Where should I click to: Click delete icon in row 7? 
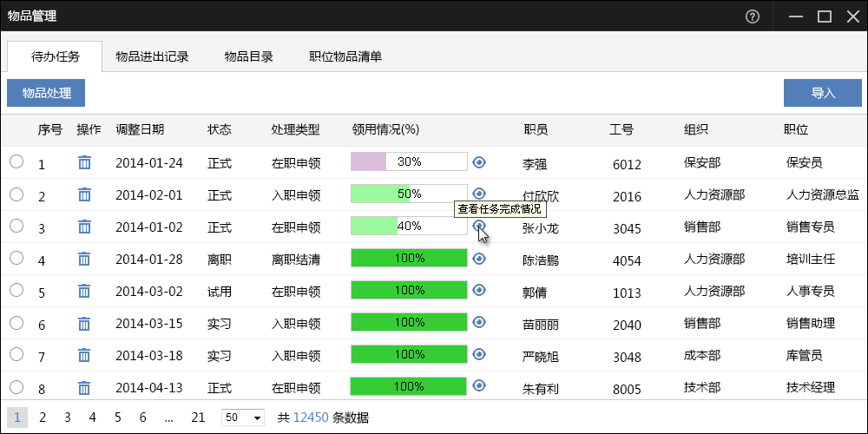click(x=84, y=355)
